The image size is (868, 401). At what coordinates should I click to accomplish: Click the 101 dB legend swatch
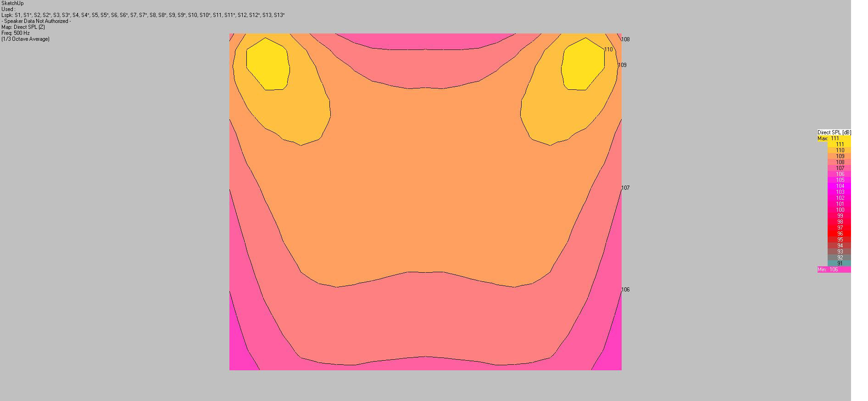(x=839, y=204)
